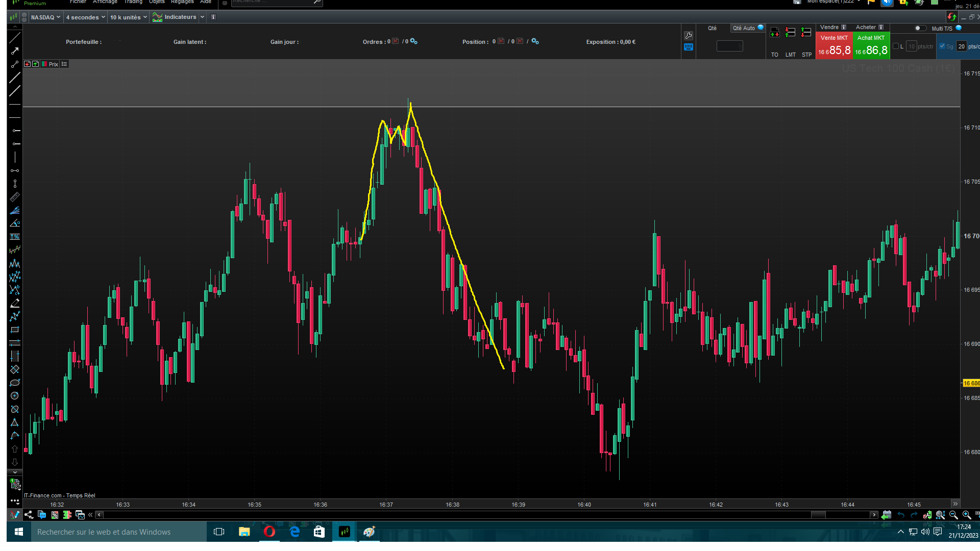This screenshot has height=551, width=980.
Task: Click the Vente MKT sell button
Action: (834, 46)
